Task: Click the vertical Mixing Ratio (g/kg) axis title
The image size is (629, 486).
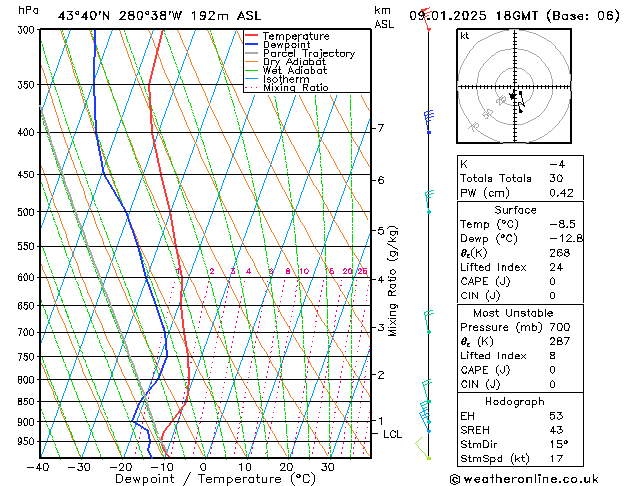Action: (393, 281)
